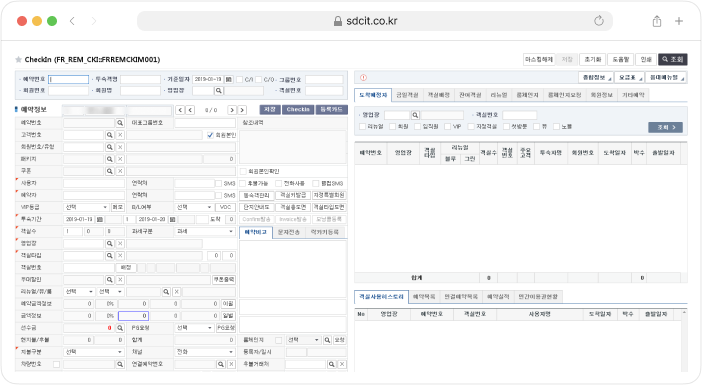Search 영업장 in the reservation form
Viewport: 702px width, 385px height.
point(110,244)
